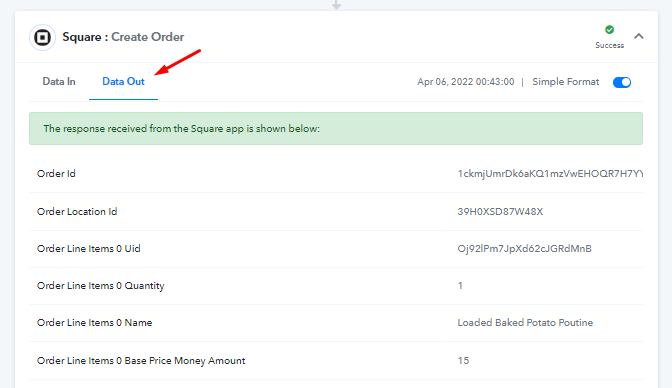The image size is (672, 388).
Task: Select the location value 39H0XSD87W48X
Action: (x=500, y=211)
